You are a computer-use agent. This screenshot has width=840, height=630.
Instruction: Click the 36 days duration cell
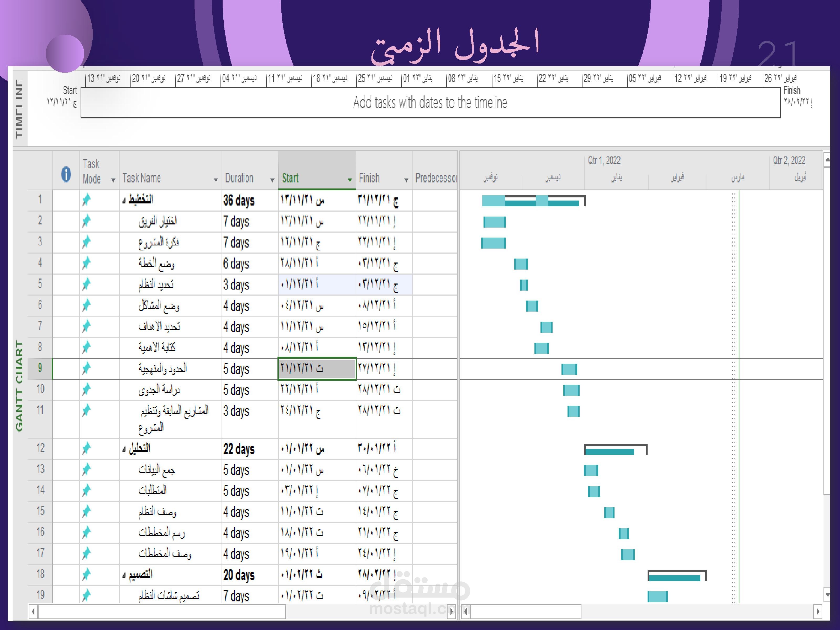coord(250,201)
